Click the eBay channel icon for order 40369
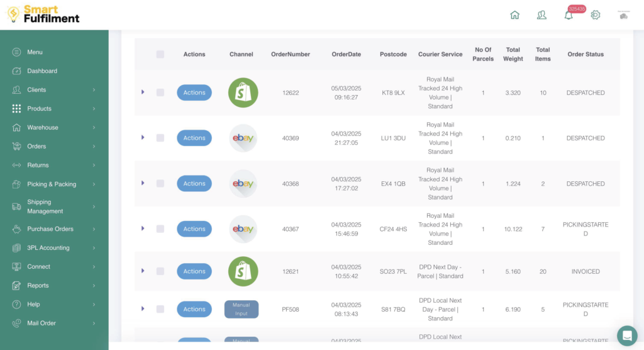Viewport: 644px width, 350px height. click(243, 138)
